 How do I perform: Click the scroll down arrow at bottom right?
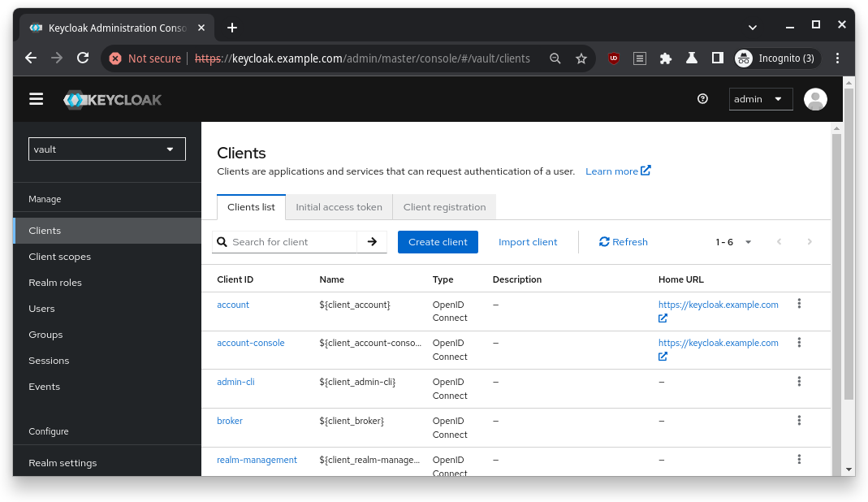pyautogui.click(x=849, y=470)
